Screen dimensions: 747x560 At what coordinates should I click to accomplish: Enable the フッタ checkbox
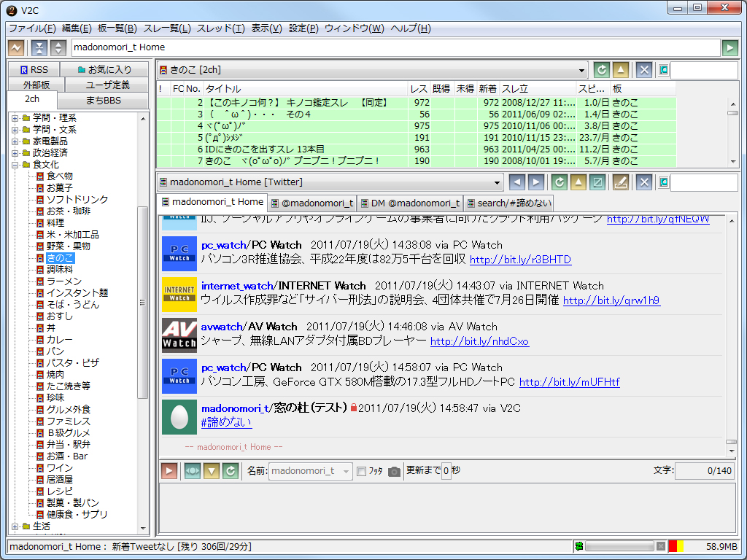click(x=362, y=470)
